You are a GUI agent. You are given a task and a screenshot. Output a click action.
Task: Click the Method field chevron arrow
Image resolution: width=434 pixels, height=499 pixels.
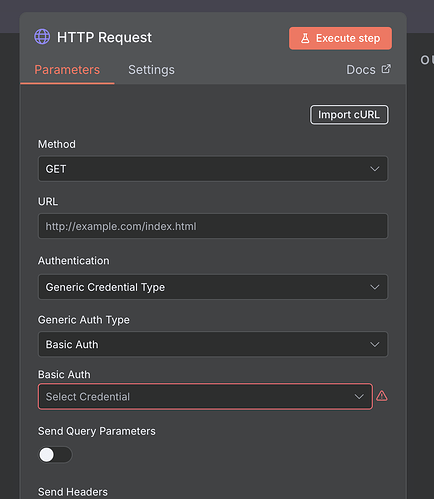click(375, 169)
